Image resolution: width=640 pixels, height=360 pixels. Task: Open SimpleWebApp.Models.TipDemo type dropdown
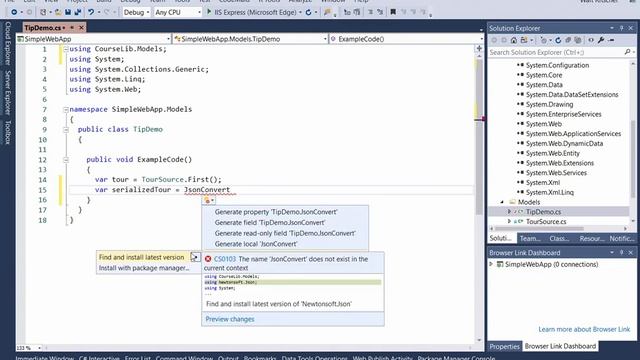coord(250,39)
